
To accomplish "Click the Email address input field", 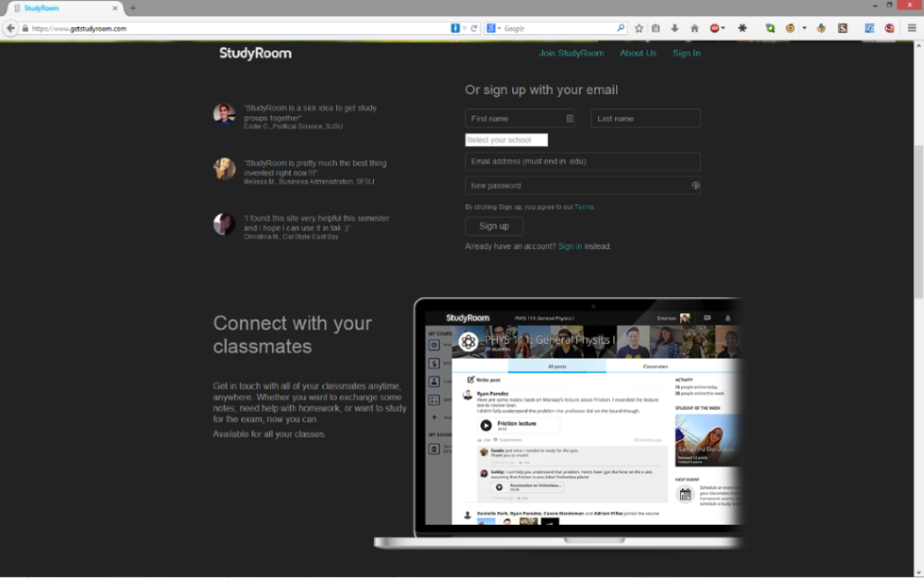I will coord(583,162).
